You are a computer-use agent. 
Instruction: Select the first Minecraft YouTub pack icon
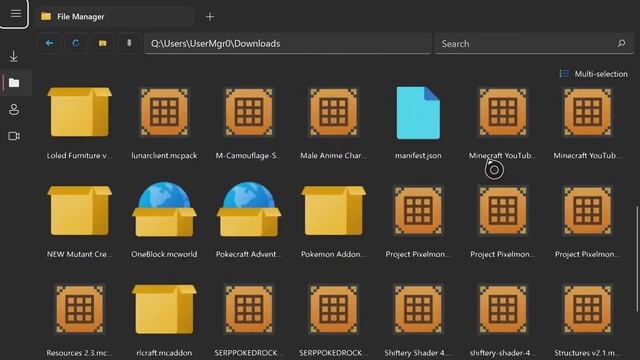503,112
